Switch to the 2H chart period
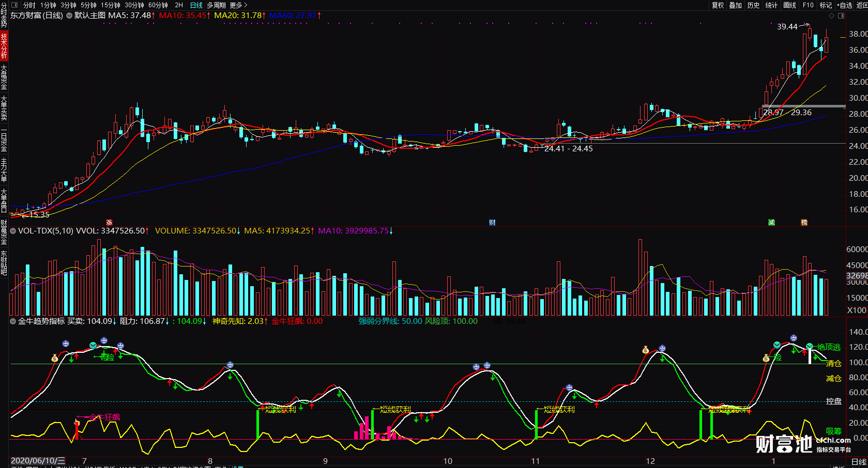868x468 pixels. pos(179,5)
